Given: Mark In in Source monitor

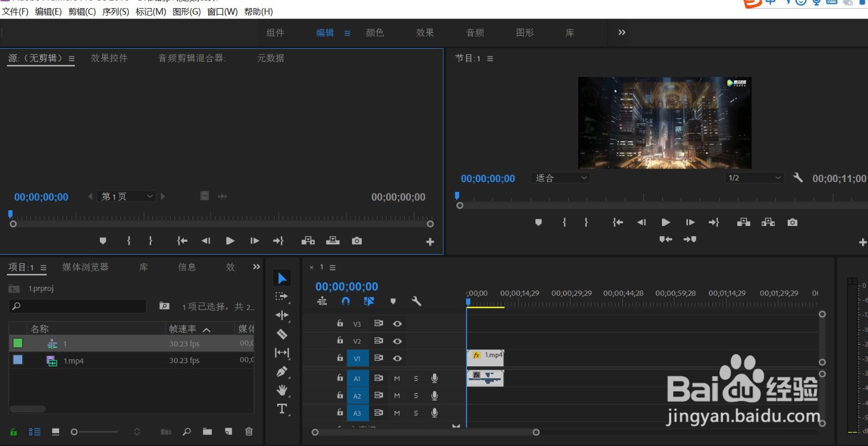Looking at the screenshot, I should (x=129, y=241).
